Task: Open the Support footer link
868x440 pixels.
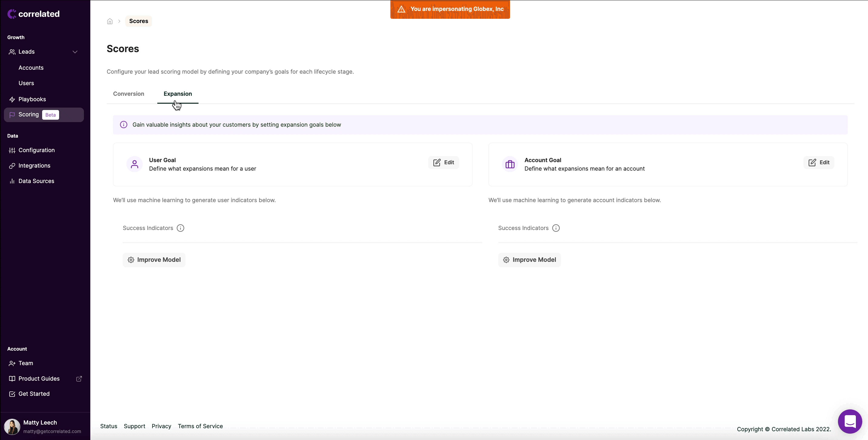Action: (x=135, y=426)
